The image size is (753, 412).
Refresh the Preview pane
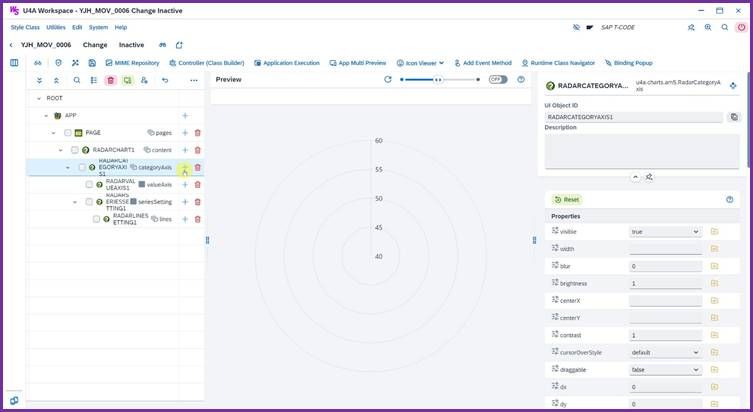(x=388, y=79)
